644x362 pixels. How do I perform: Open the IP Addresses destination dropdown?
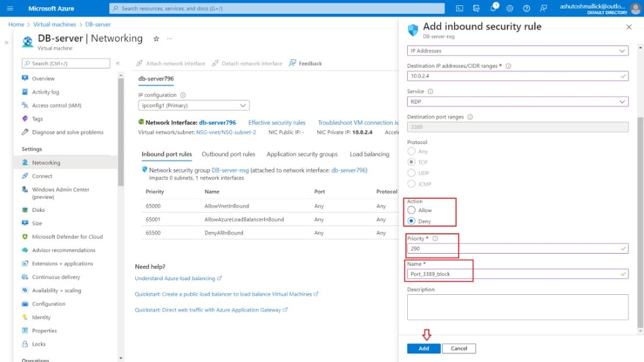[x=517, y=51]
